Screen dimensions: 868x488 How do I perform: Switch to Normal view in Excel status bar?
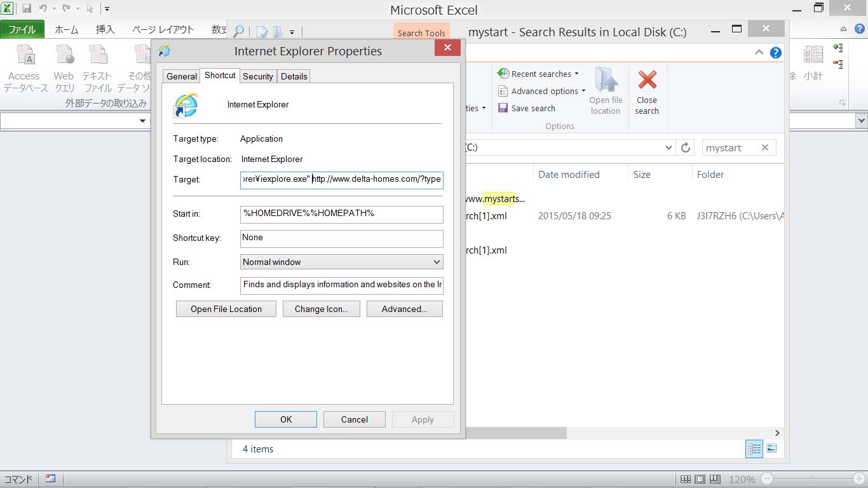686,479
